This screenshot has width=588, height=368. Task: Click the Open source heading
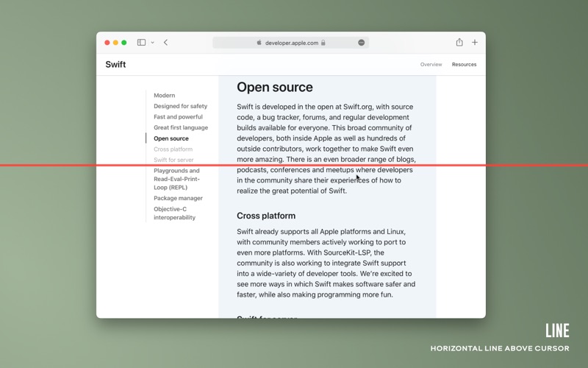point(274,87)
